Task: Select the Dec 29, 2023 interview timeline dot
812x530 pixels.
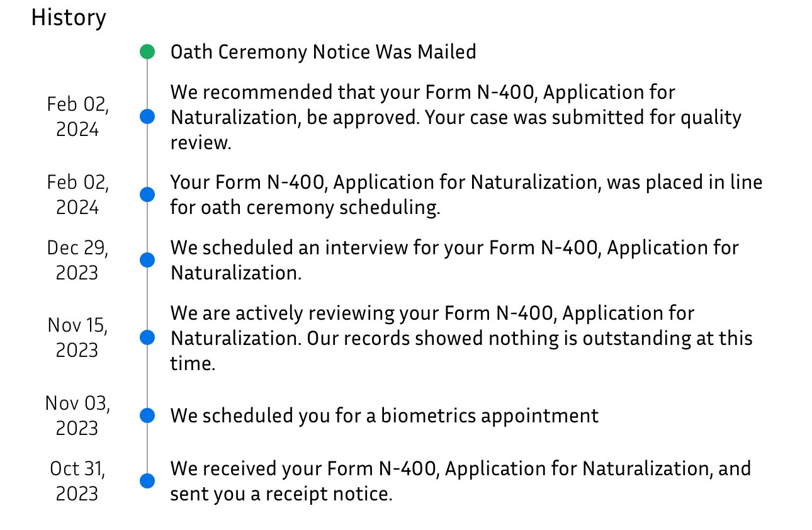Action: tap(147, 260)
